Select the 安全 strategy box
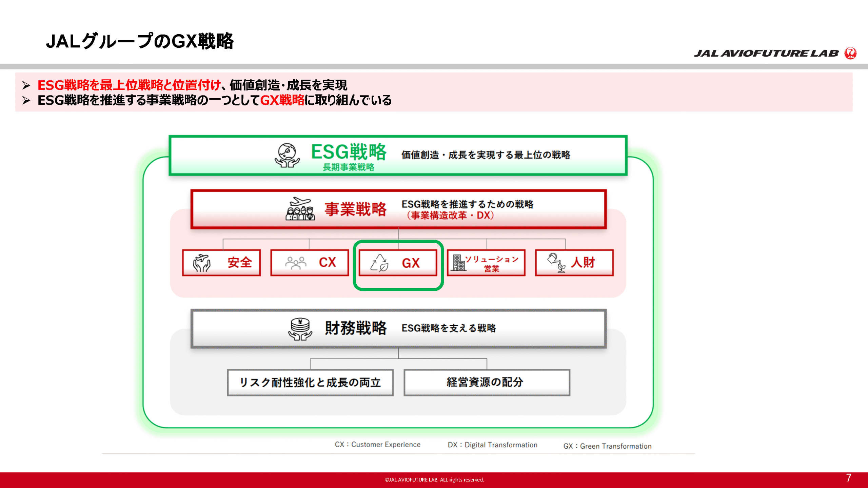 point(221,263)
